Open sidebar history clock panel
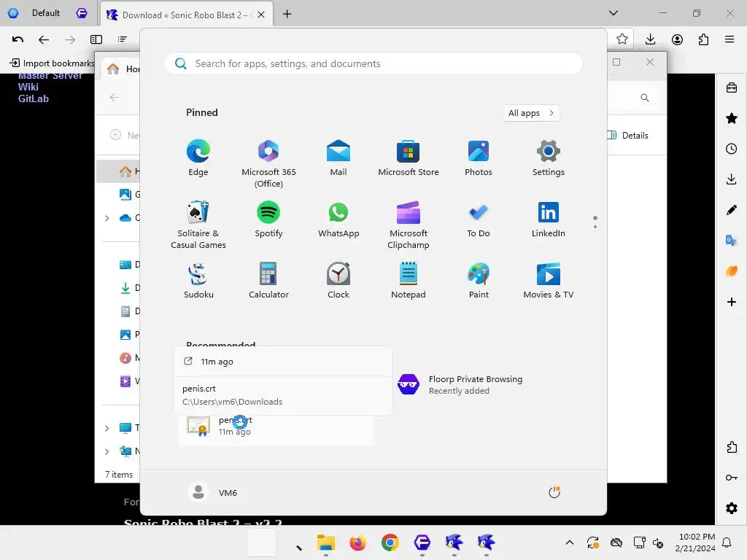 732,149
